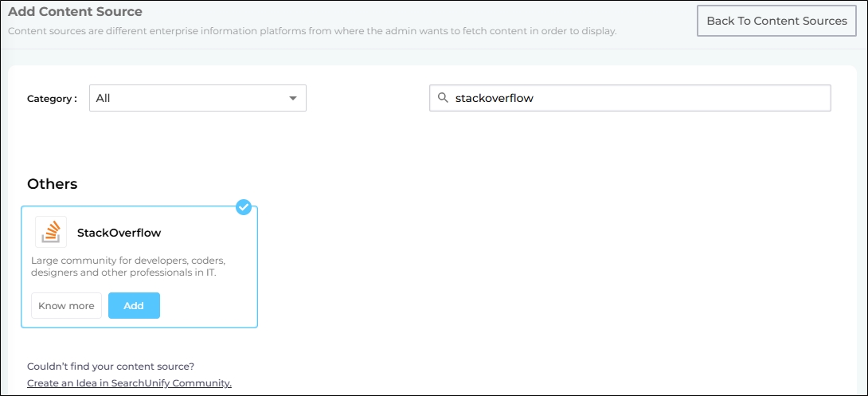
Task: Open Know more for StackOverflow
Action: [66, 306]
